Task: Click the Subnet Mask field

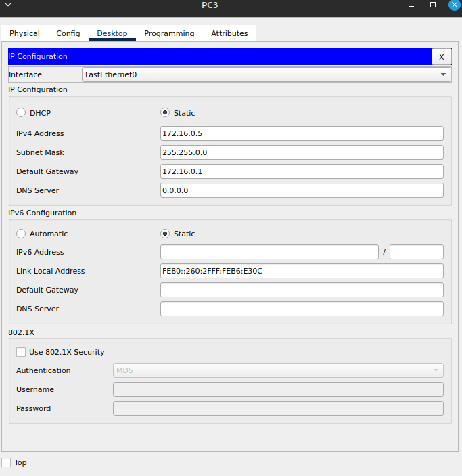Action: tap(302, 152)
